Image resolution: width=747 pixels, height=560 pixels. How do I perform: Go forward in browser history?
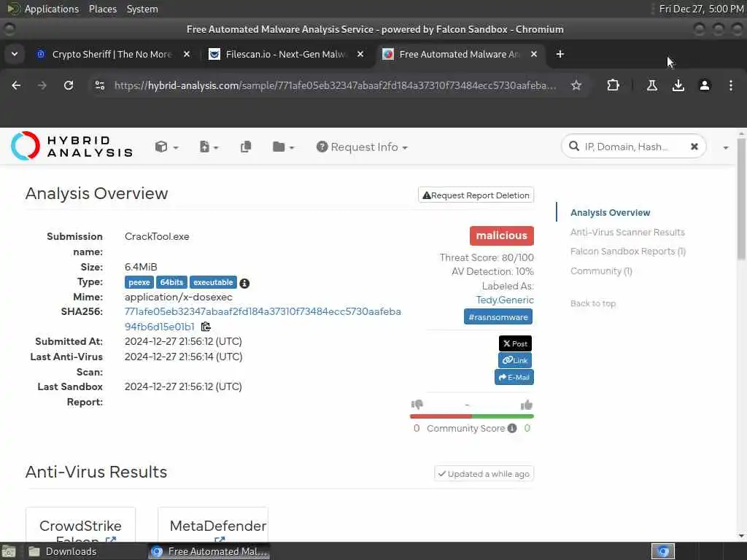click(42, 85)
